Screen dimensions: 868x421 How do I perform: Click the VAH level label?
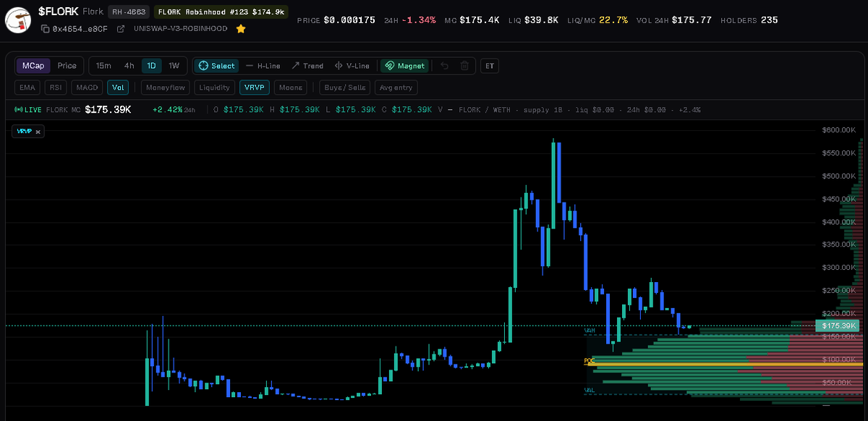click(x=589, y=330)
